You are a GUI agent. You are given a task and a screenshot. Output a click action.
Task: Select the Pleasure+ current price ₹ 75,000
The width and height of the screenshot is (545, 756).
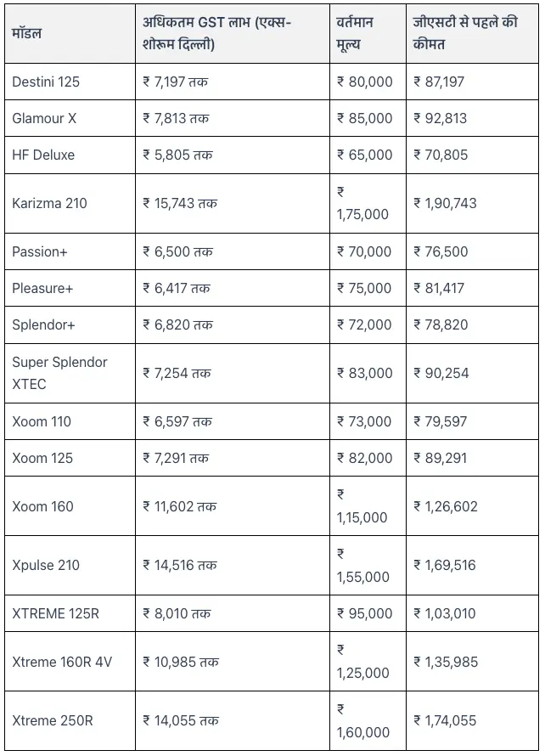tap(364, 288)
